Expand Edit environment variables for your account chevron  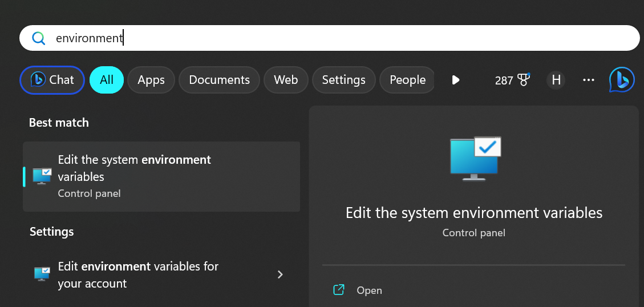[281, 274]
